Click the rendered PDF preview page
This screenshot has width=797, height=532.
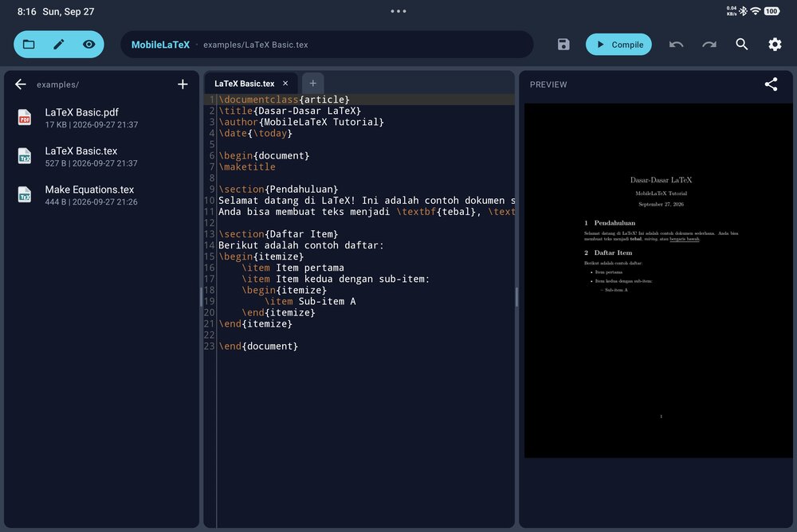tap(659, 280)
